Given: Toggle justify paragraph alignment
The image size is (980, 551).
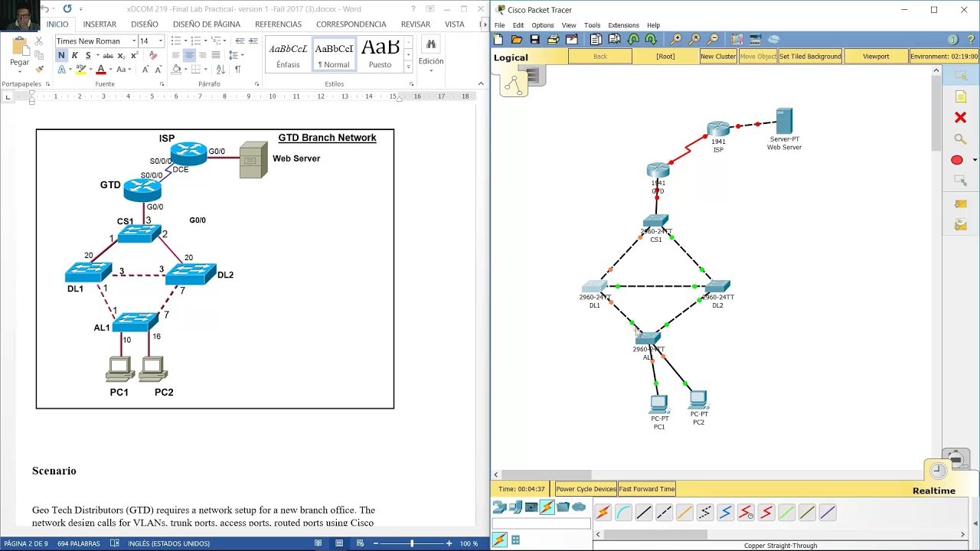Looking at the screenshot, I should coord(216,55).
